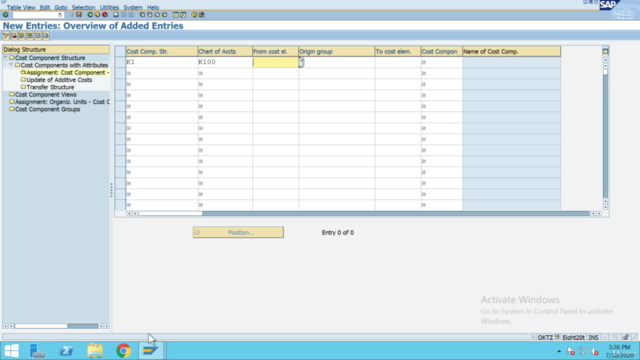
Task: Open the Edit menu
Action: 45,7
